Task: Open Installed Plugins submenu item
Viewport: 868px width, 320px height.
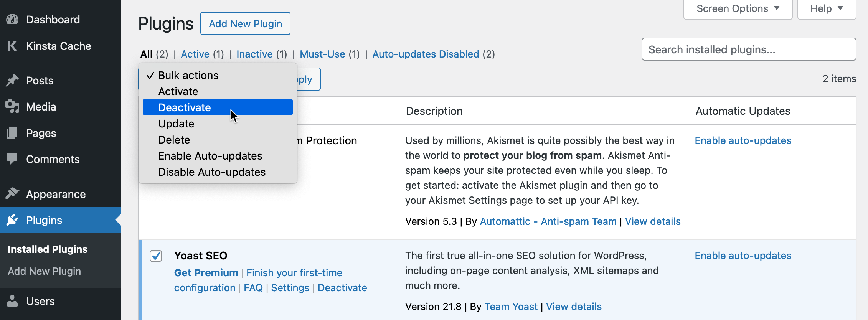Action: pos(48,249)
